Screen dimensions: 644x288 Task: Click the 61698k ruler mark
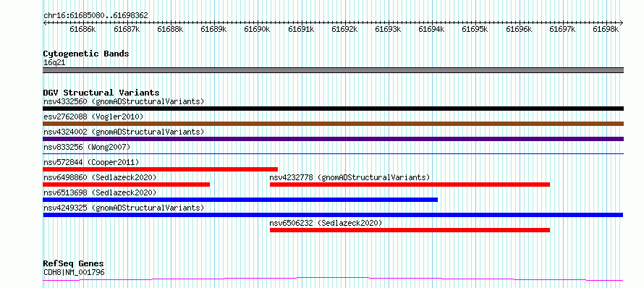tap(606, 29)
